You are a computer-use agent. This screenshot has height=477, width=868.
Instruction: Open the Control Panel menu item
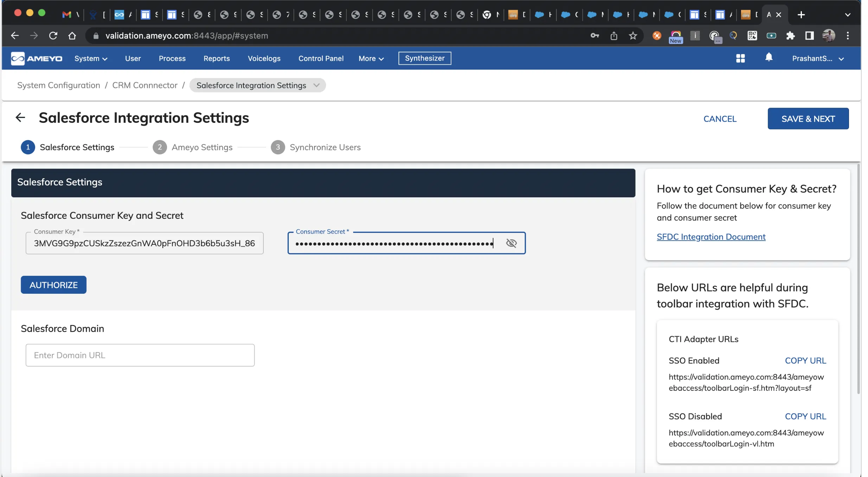[321, 58]
